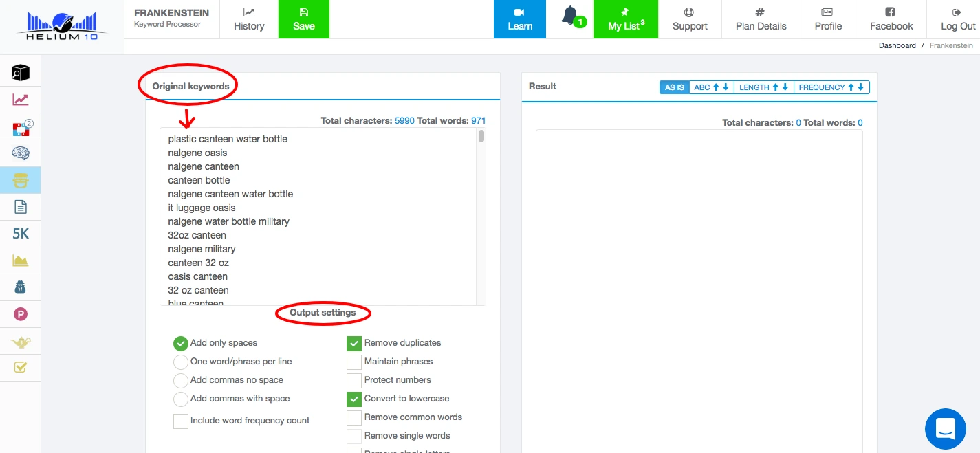980x453 pixels.
Task: Select Add commas with space option
Action: 181,399
